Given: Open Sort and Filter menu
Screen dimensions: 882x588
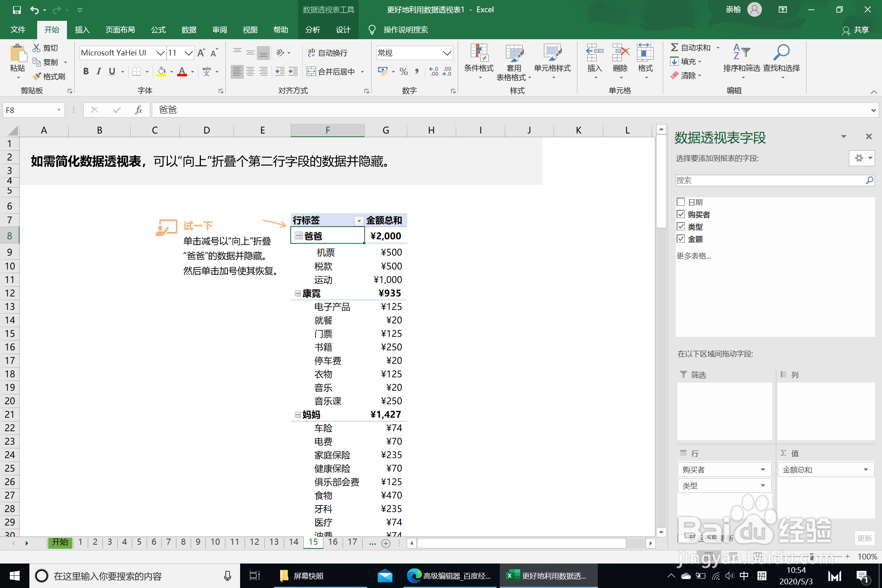Looking at the screenshot, I should [x=742, y=62].
